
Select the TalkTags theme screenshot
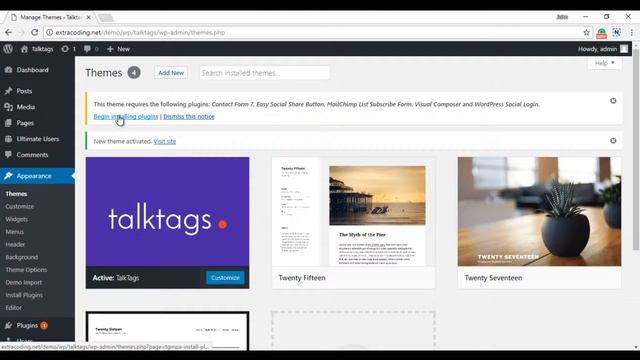click(x=167, y=212)
